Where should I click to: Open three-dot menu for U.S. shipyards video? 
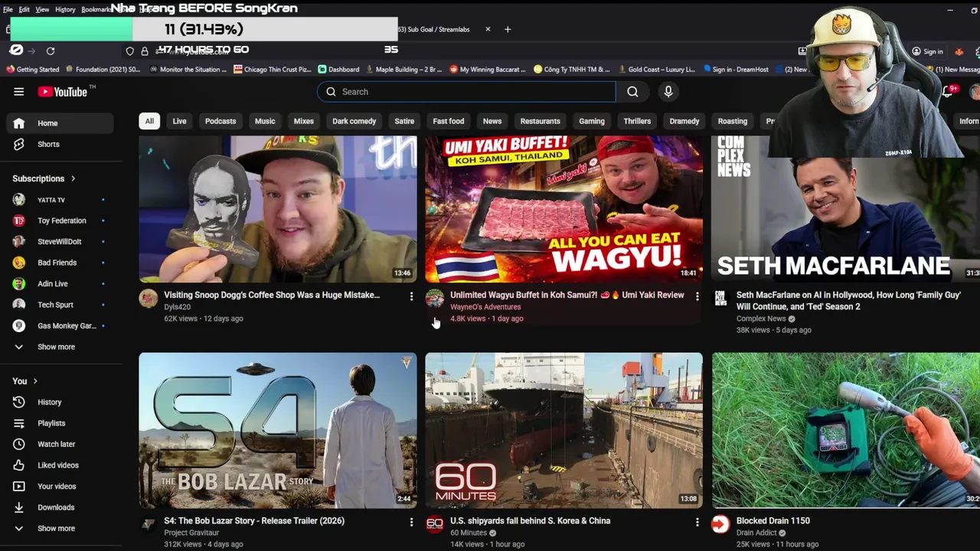(x=697, y=522)
